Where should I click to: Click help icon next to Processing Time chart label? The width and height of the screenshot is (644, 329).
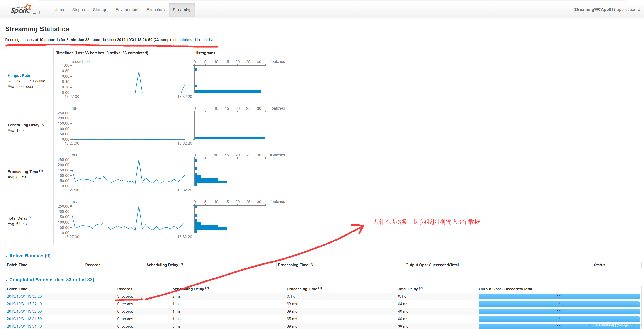pos(41,171)
